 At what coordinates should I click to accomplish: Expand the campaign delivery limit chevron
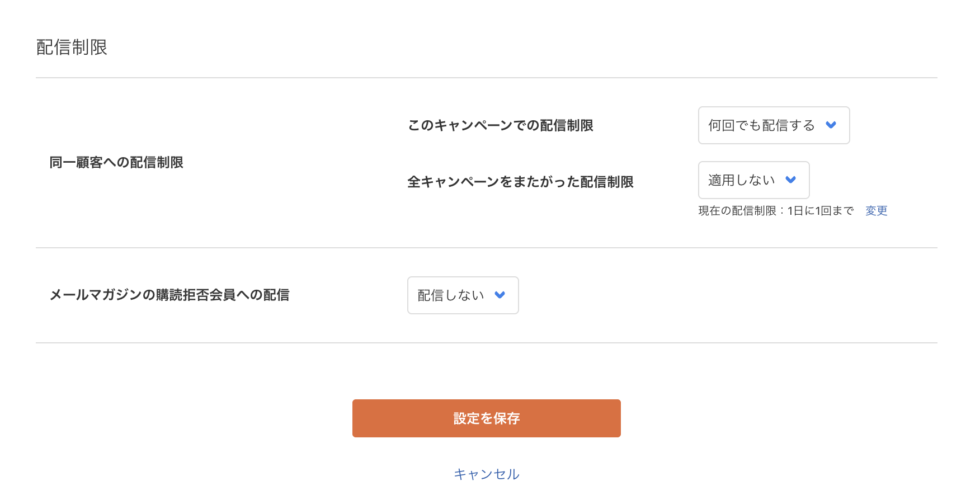click(832, 125)
